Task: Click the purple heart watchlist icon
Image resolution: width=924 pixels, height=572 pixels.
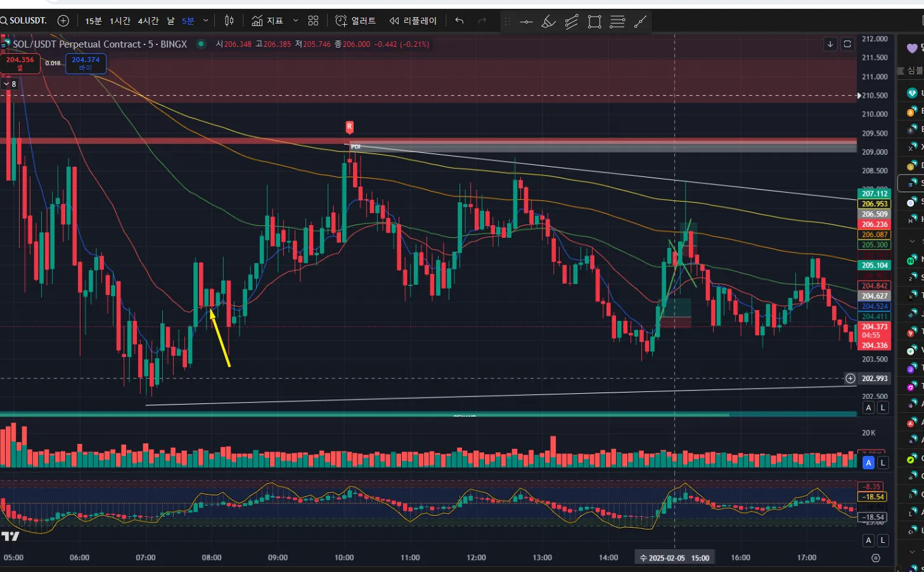Action: coord(912,48)
